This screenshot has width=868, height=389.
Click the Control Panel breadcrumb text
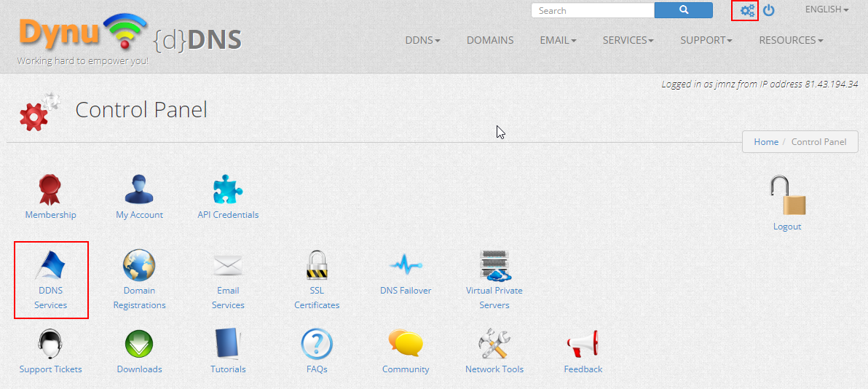818,142
